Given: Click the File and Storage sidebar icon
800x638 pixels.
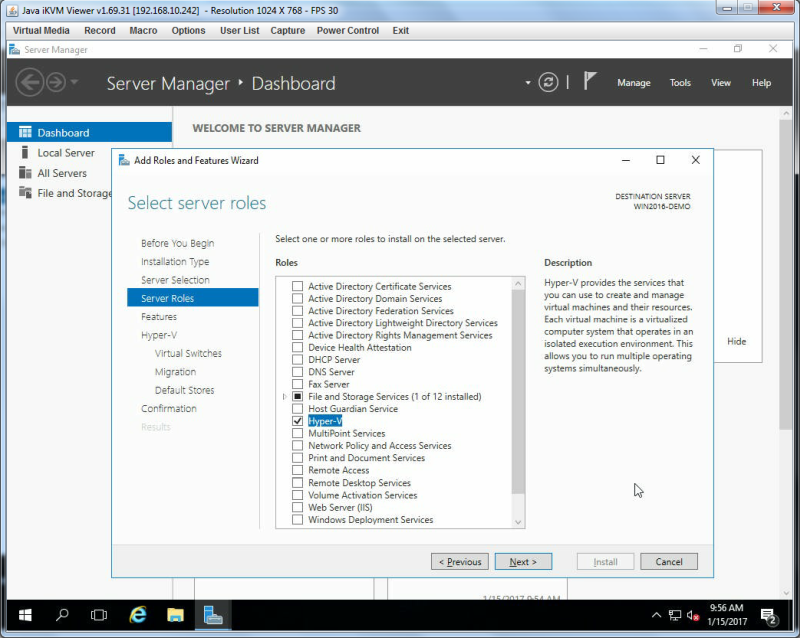Looking at the screenshot, I should [25, 192].
